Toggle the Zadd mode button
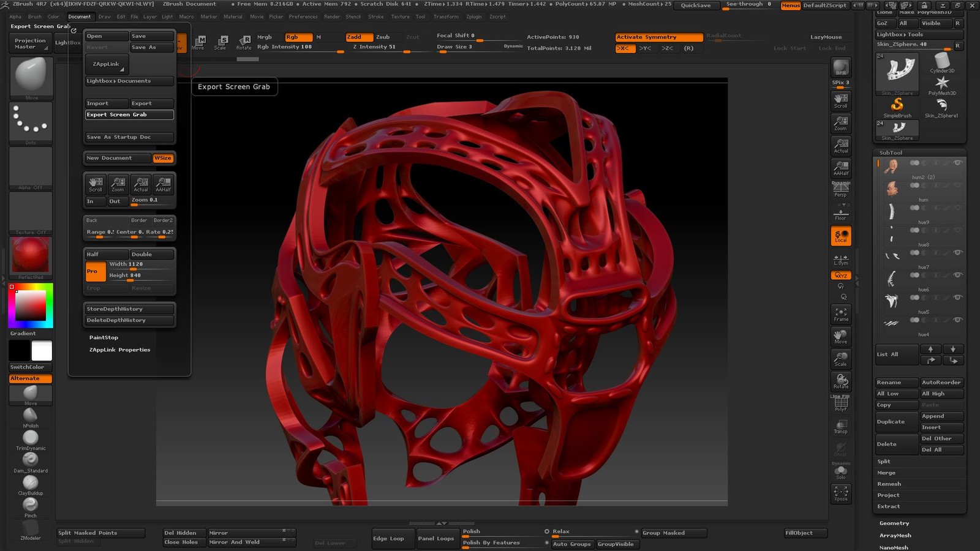980x551 pixels. tap(358, 37)
